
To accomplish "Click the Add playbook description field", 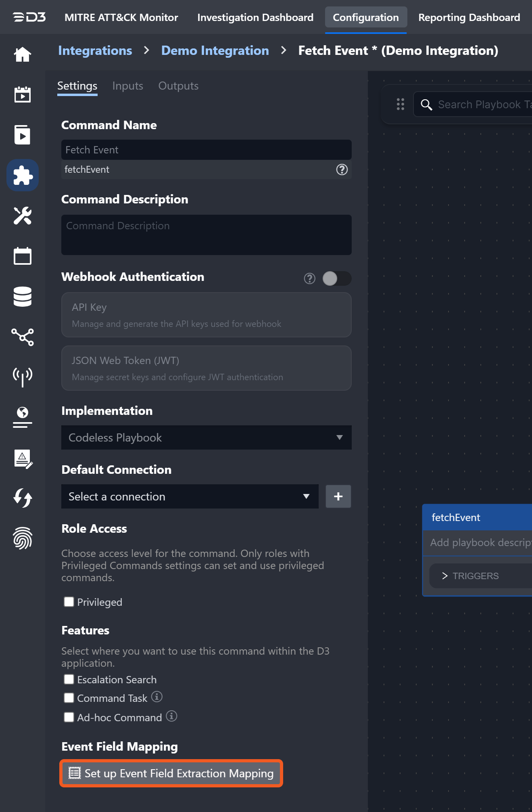I will pyautogui.click(x=477, y=543).
